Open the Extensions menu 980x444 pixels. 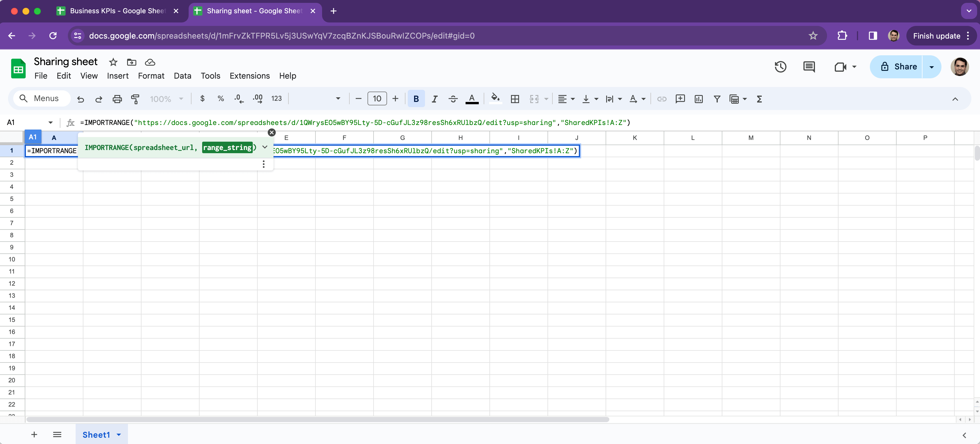coord(249,76)
